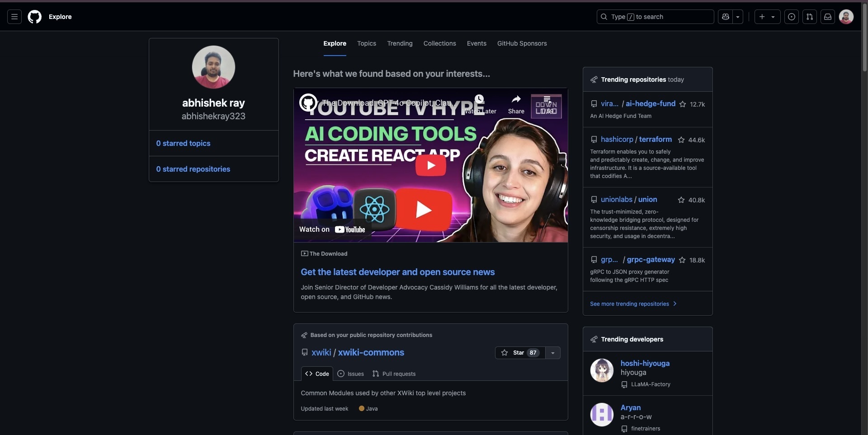
Task: Star the grpc-gateway repository
Action: click(x=682, y=260)
